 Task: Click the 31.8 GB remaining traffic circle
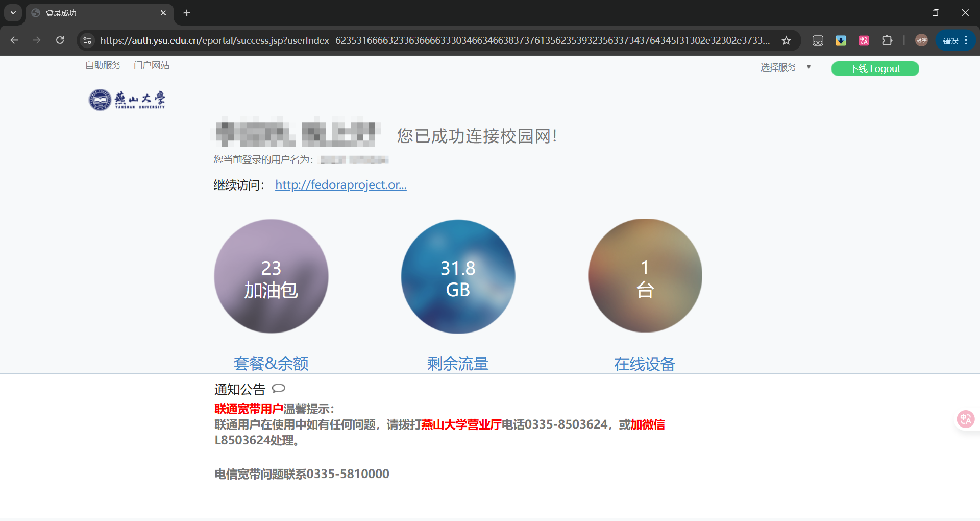[x=458, y=276]
